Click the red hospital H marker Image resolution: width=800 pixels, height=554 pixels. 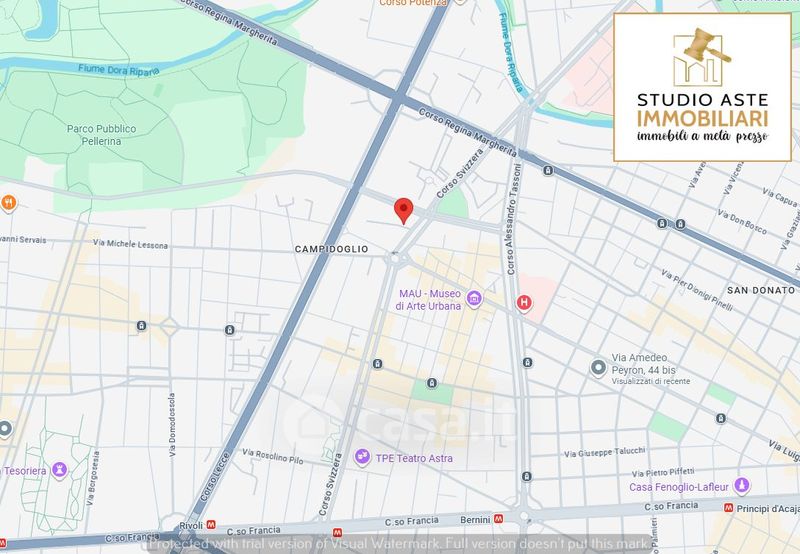point(522,302)
